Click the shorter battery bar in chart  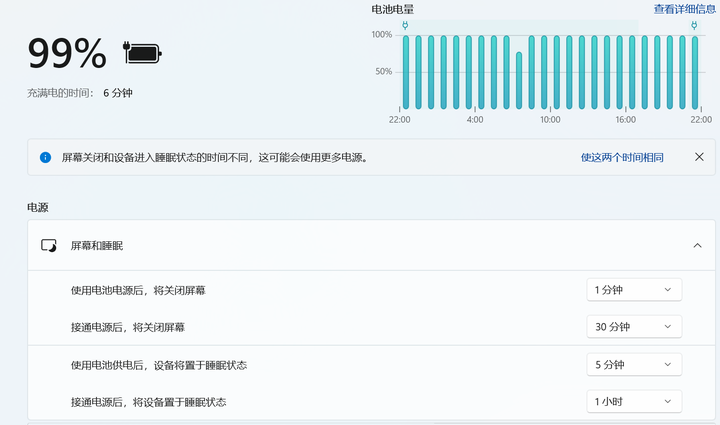(519, 80)
